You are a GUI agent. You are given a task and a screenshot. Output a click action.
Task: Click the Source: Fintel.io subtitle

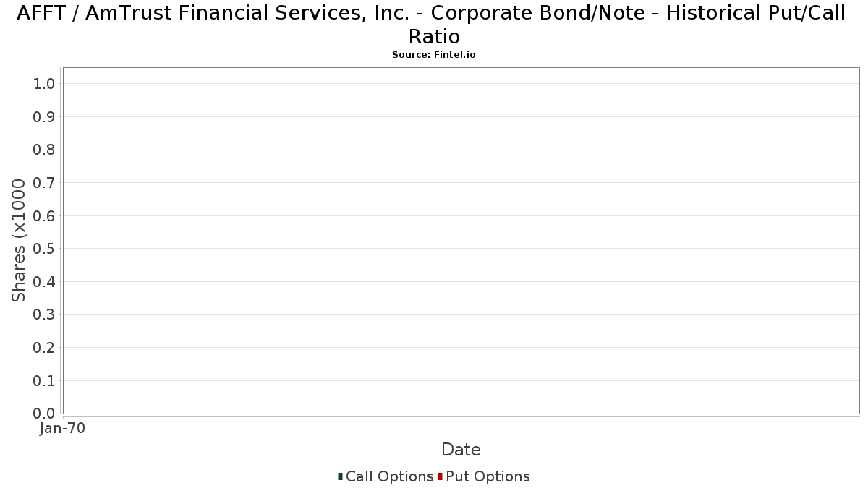[x=434, y=55]
